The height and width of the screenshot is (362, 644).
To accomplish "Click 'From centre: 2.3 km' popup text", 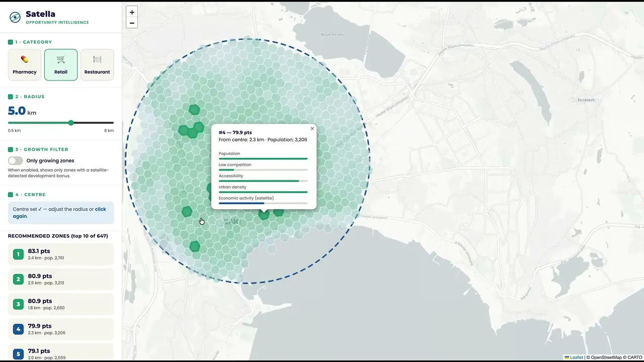I will 242,140.
